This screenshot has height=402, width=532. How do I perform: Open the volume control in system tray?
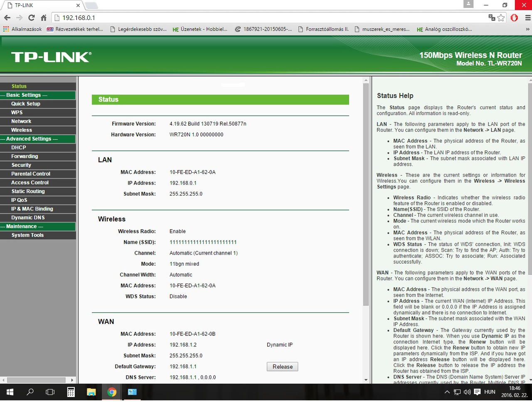pyautogui.click(x=467, y=392)
